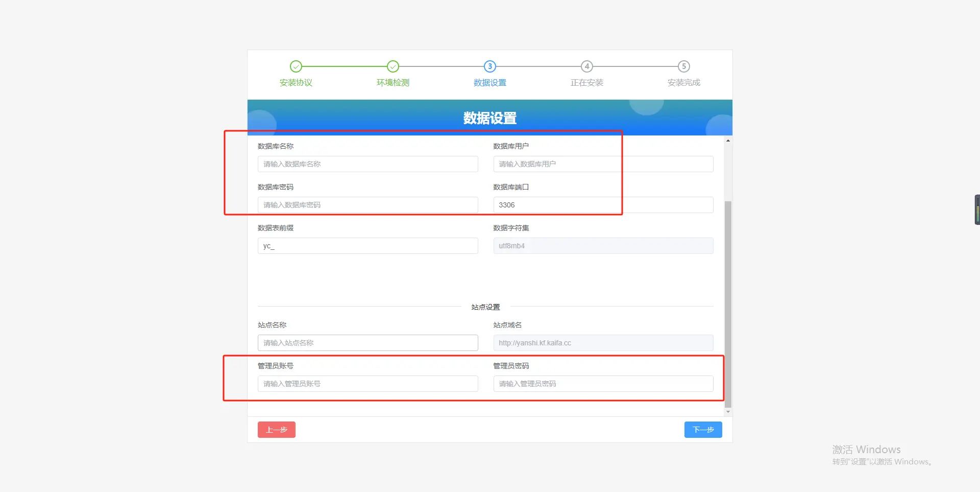Go back with the 上一步 button
The height and width of the screenshot is (492, 980).
tap(277, 430)
